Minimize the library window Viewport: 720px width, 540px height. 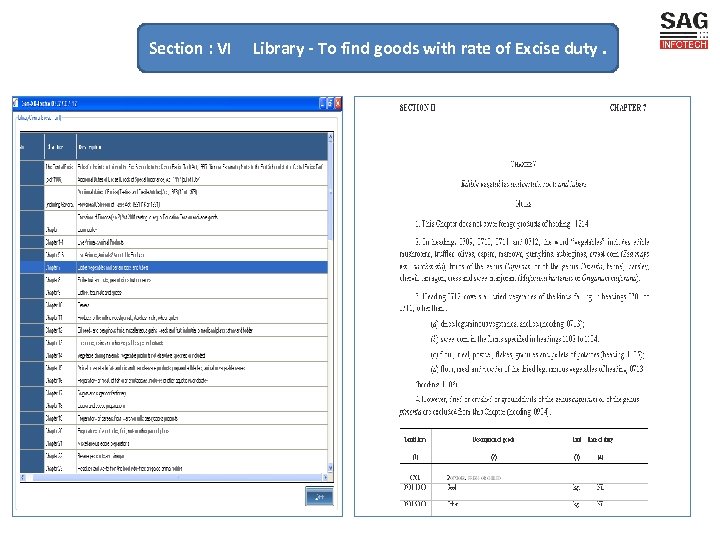tap(323, 103)
